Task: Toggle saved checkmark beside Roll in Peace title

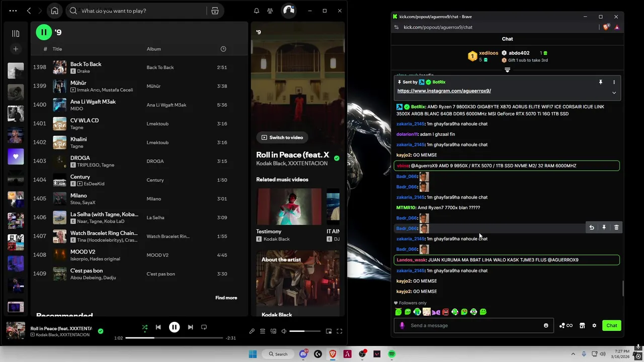Action: point(337,158)
